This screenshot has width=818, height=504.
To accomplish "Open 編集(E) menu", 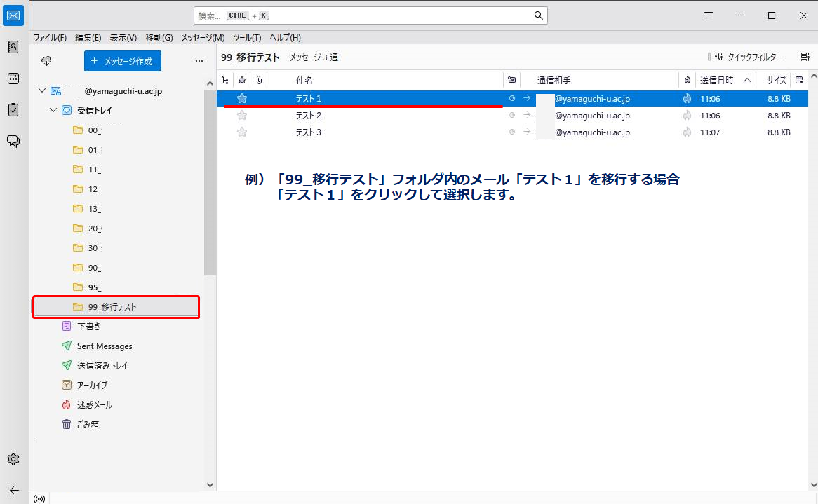I will click(88, 38).
